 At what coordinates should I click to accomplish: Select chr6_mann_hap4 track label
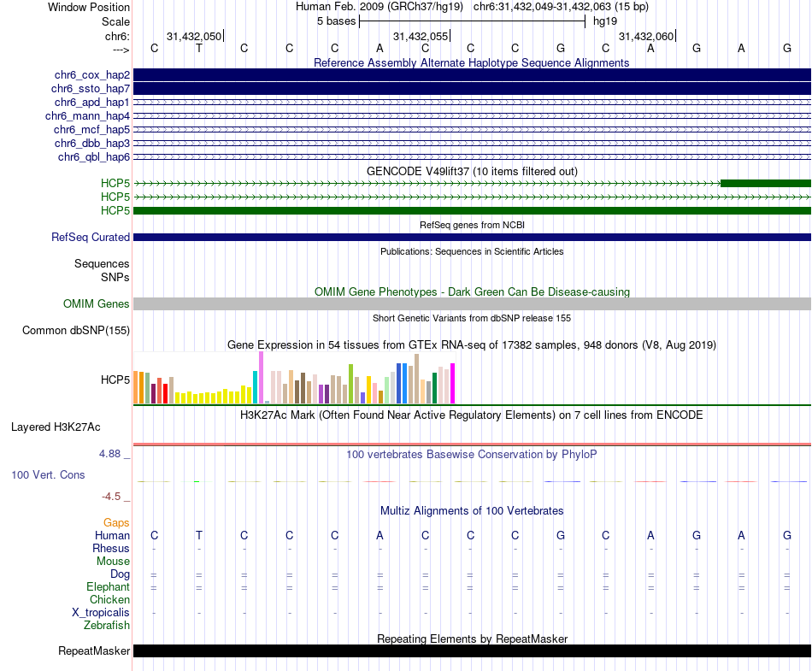pos(87,116)
